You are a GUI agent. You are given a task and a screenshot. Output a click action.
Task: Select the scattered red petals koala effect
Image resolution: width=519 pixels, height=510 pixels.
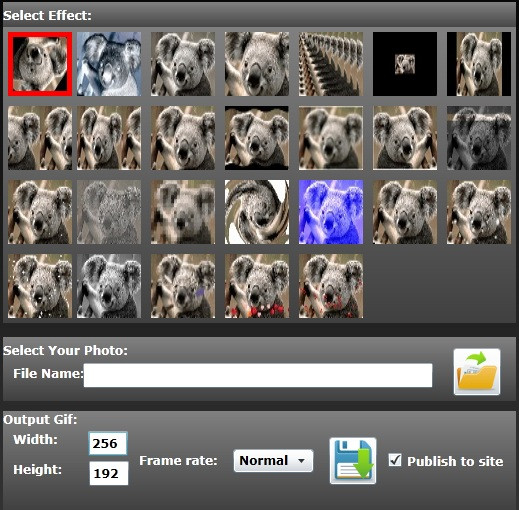coord(331,286)
